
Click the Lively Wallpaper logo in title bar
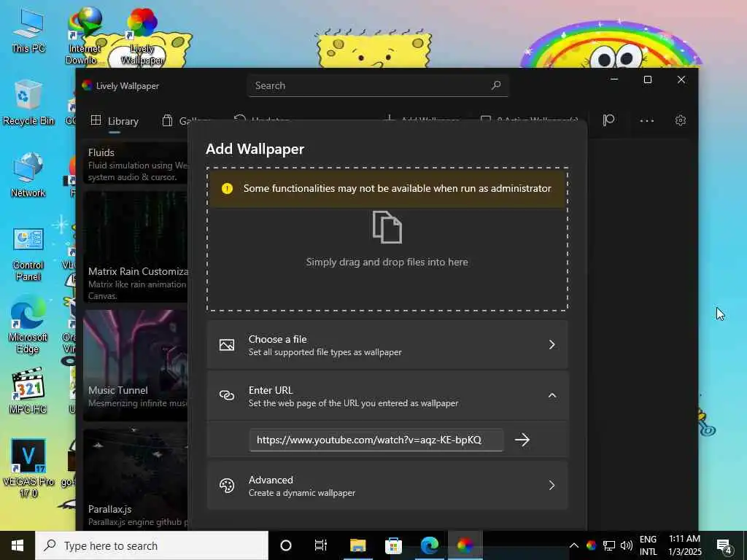pyautogui.click(x=87, y=86)
